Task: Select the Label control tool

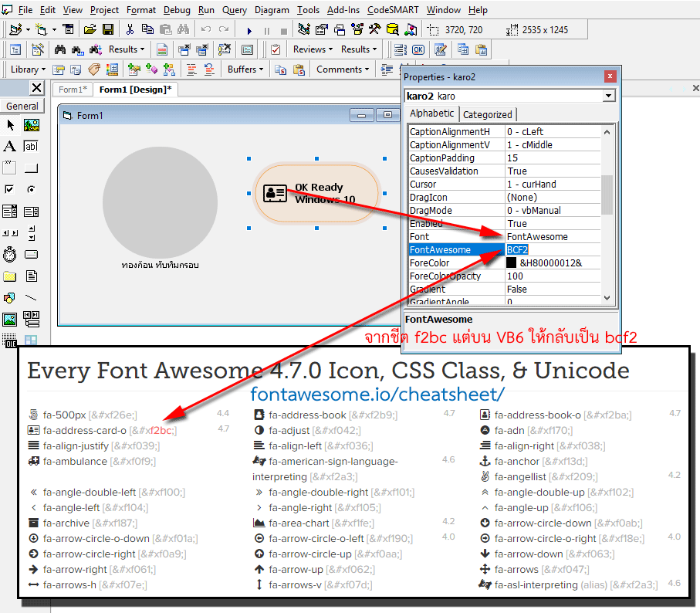Action: coord(10,147)
